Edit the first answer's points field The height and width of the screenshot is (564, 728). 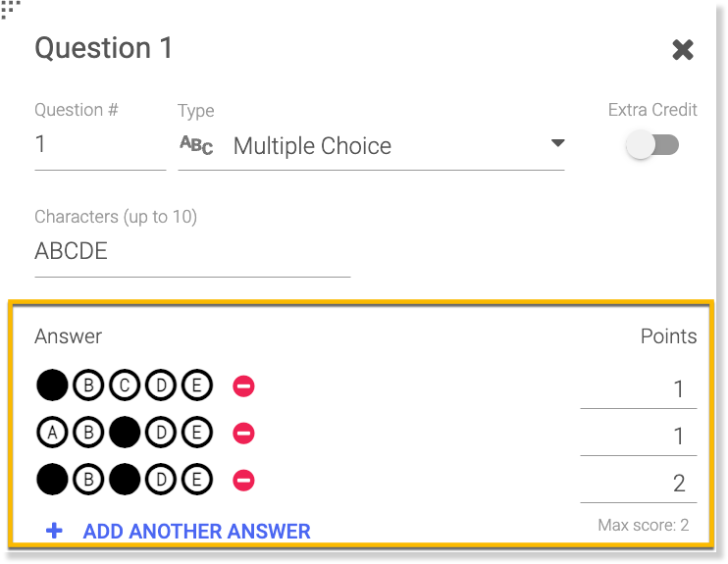(x=639, y=389)
